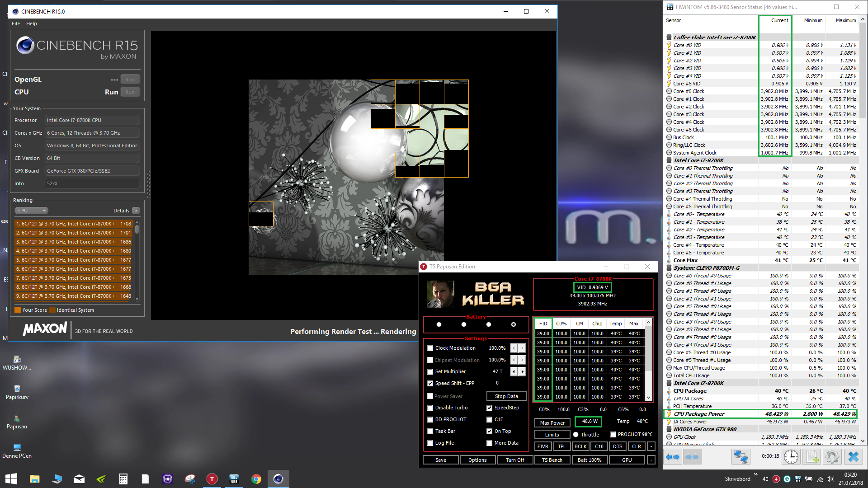Click the HWiNFO sensor list scroll-down arrow

[x=863, y=441]
